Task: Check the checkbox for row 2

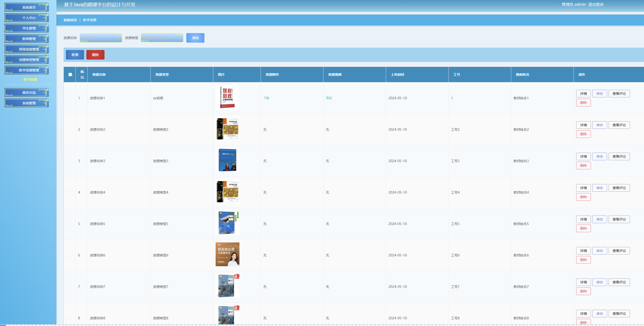Action: (x=68, y=130)
